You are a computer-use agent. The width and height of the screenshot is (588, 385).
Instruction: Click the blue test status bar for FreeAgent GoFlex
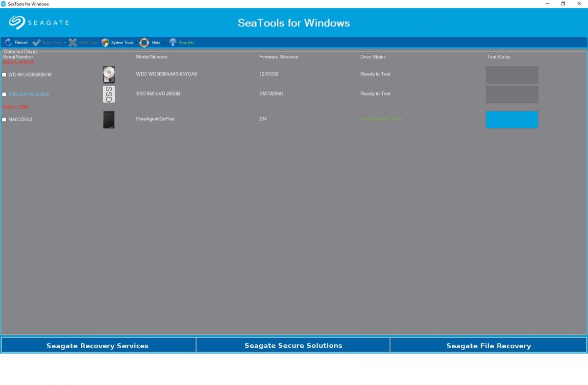pyautogui.click(x=512, y=120)
